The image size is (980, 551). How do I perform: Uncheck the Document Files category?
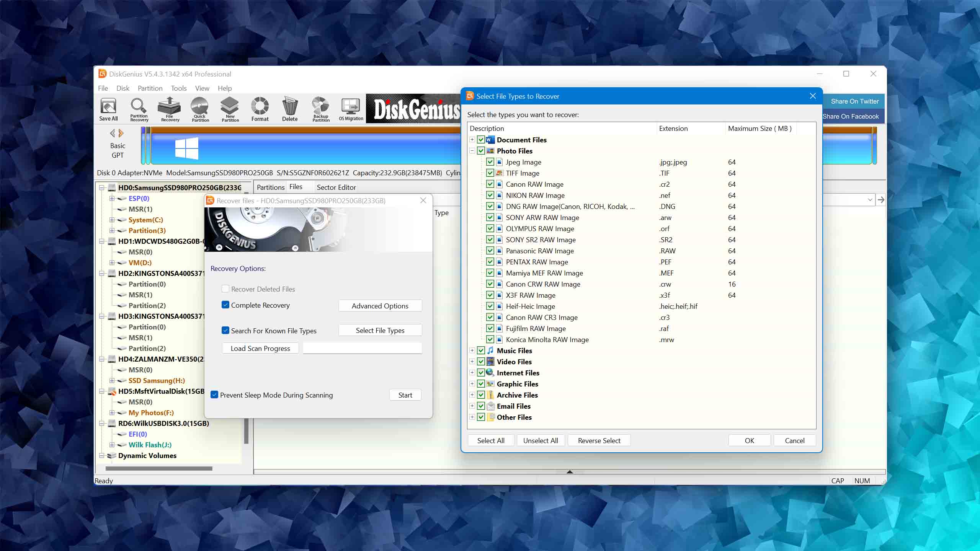pyautogui.click(x=481, y=140)
